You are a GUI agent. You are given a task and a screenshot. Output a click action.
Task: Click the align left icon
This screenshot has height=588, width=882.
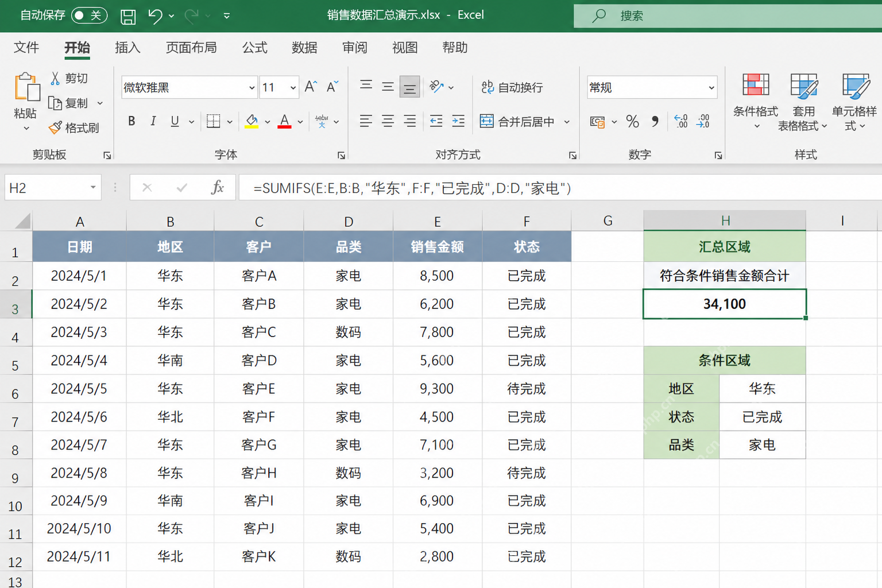coord(366,121)
